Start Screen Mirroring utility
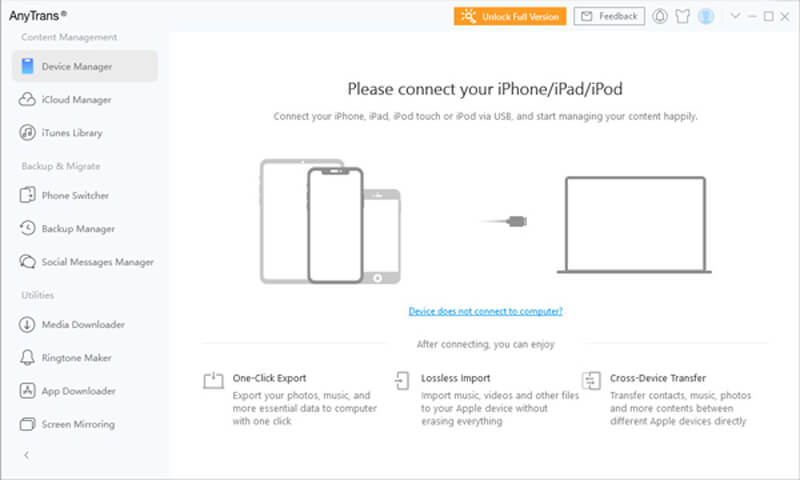The height and width of the screenshot is (480, 800). 85,424
